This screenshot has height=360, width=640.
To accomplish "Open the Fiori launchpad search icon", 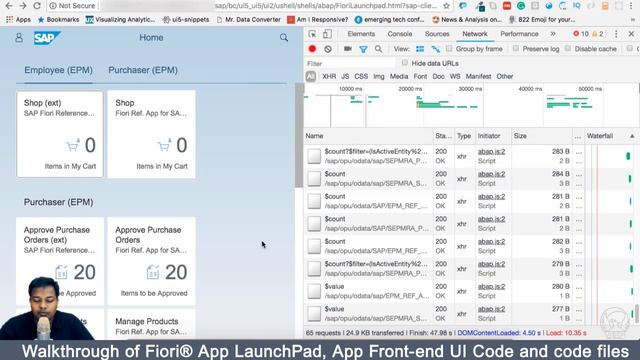I will [284, 38].
